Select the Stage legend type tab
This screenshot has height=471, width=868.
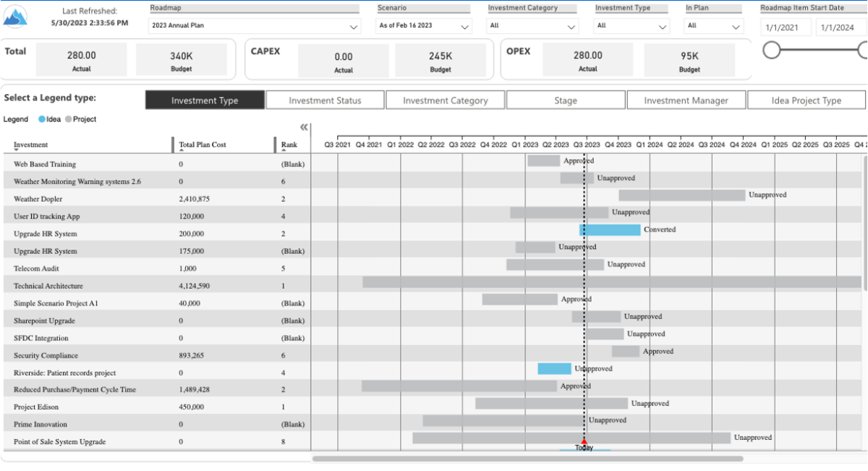pyautogui.click(x=566, y=99)
